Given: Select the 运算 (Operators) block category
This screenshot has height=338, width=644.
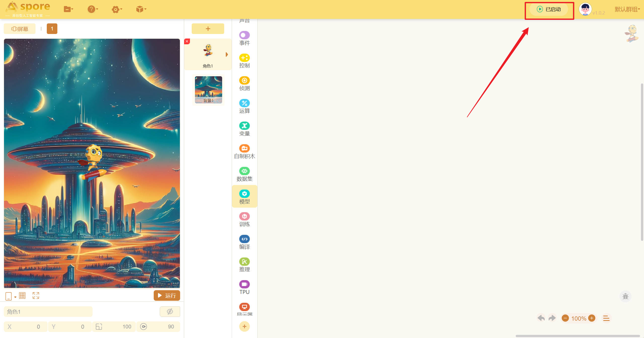Looking at the screenshot, I should point(244,106).
